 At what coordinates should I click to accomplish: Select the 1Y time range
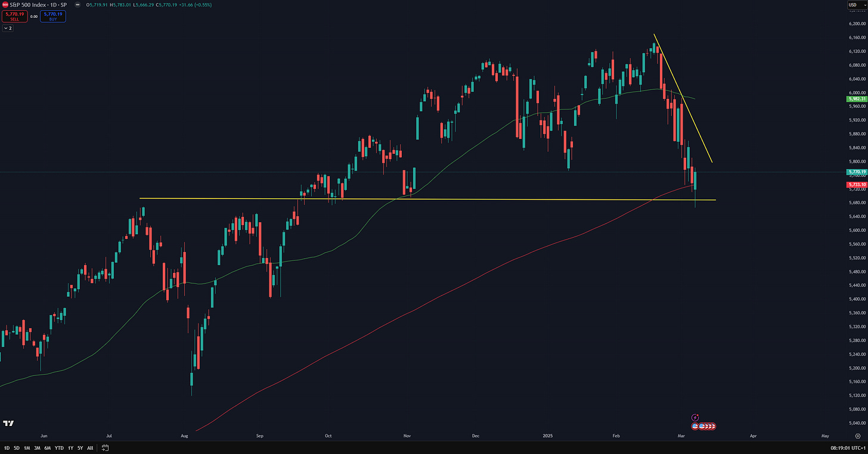click(x=71, y=447)
